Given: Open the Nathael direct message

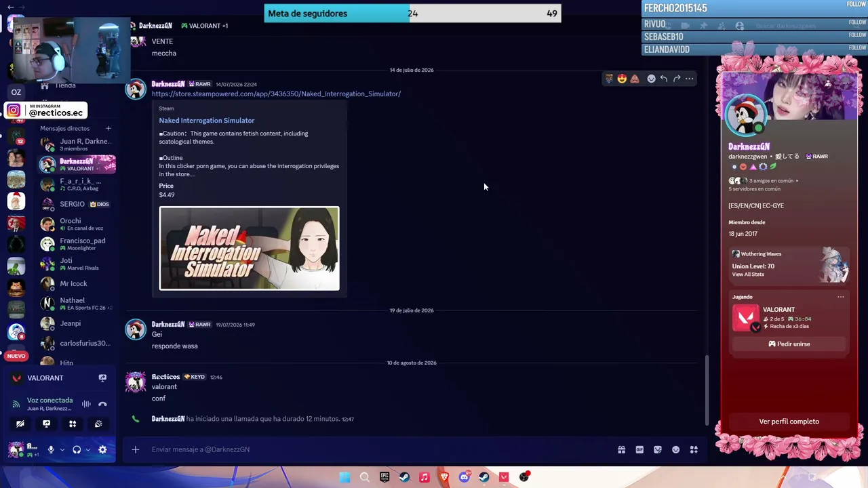Looking at the screenshot, I should click(x=77, y=304).
